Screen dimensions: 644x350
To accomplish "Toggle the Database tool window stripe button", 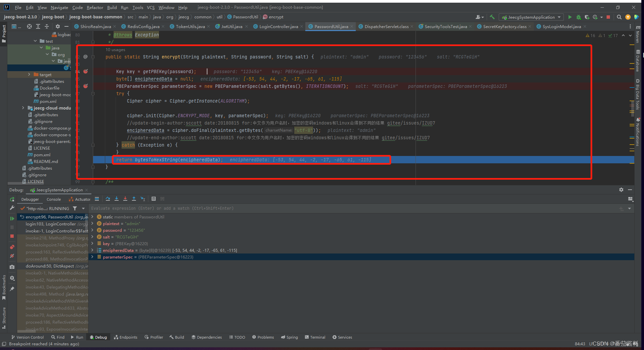I will click(638, 61).
